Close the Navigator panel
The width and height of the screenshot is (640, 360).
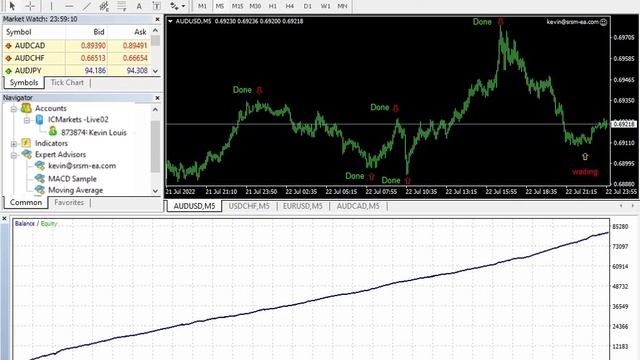pos(158,98)
